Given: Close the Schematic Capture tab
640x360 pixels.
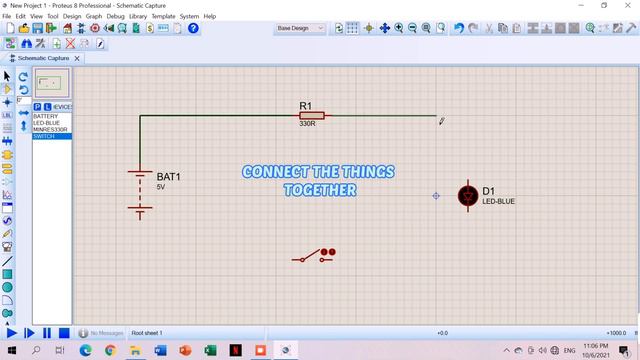Looking at the screenshot, I should coord(77,58).
